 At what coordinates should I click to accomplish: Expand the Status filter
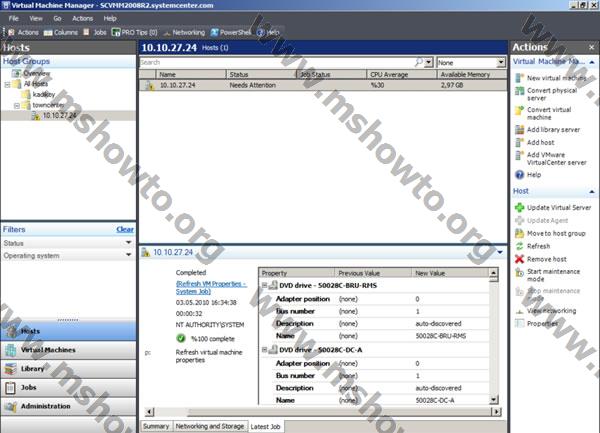[x=129, y=243]
